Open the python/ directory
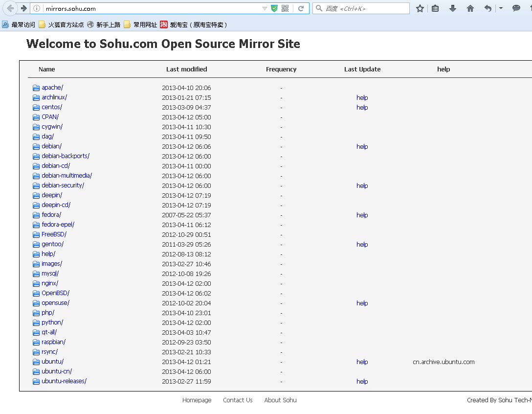 (x=52, y=322)
